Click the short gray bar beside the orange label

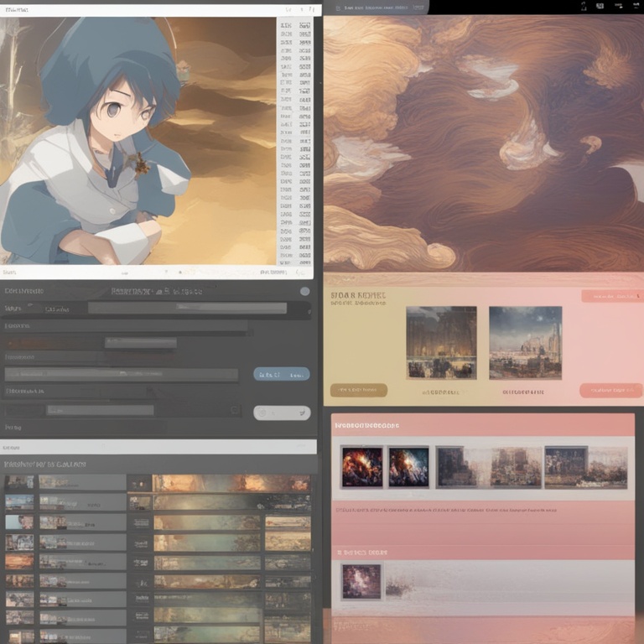click(x=141, y=342)
